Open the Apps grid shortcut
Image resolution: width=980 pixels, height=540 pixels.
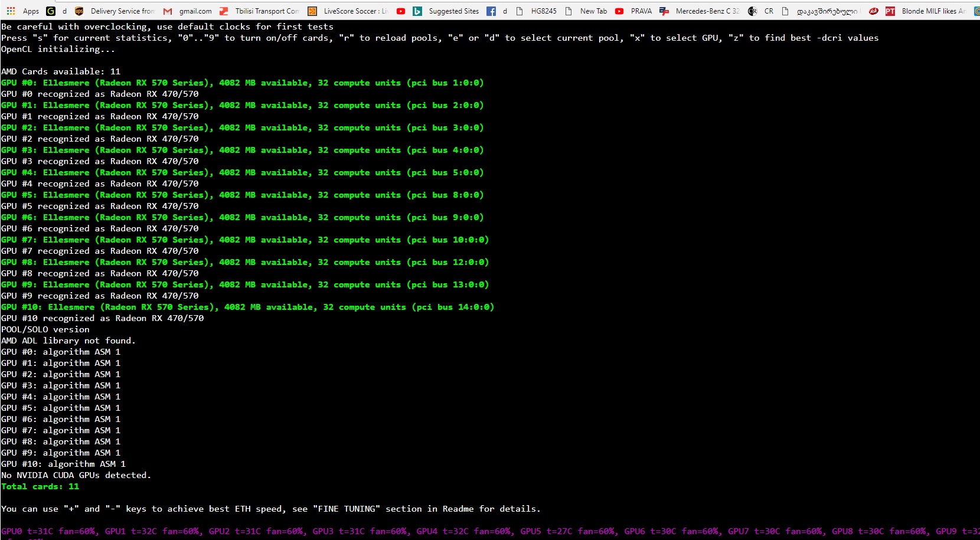(22, 11)
